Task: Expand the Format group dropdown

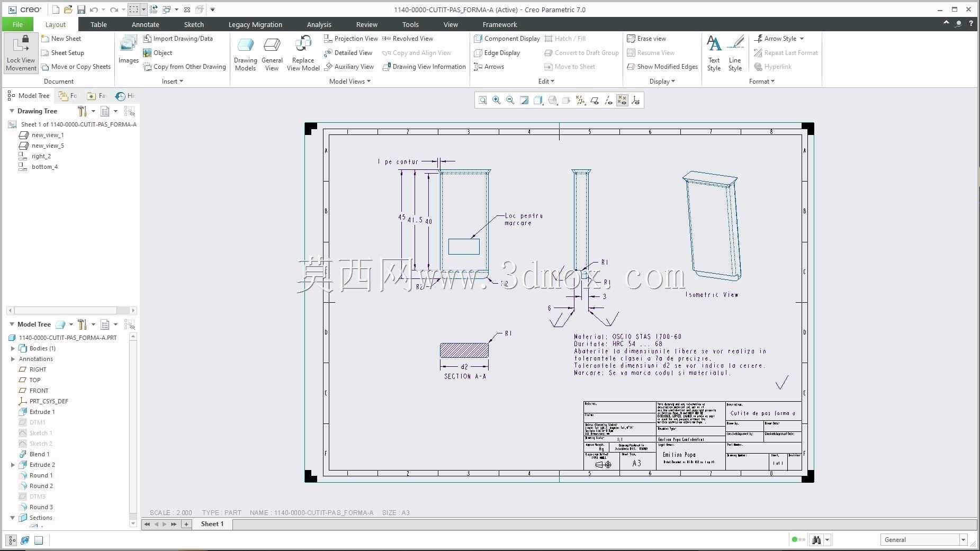Action: pos(762,82)
